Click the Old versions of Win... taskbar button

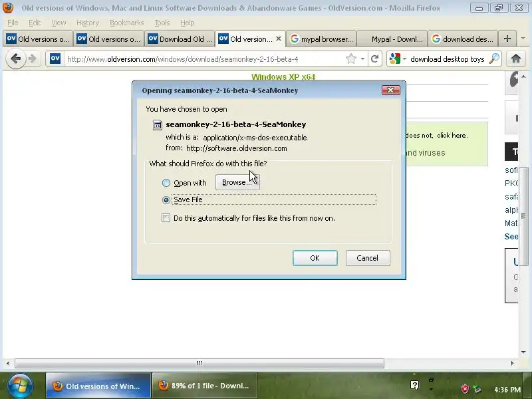click(98, 386)
